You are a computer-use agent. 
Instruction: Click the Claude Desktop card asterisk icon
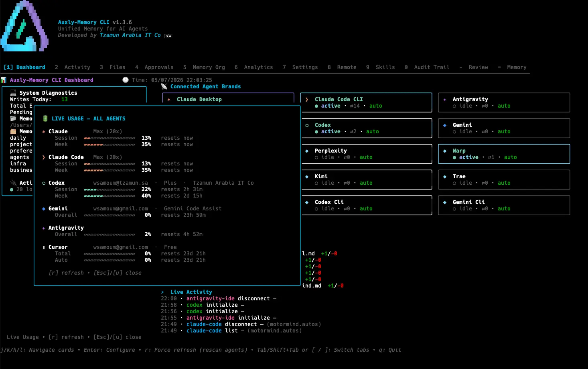[x=169, y=100]
